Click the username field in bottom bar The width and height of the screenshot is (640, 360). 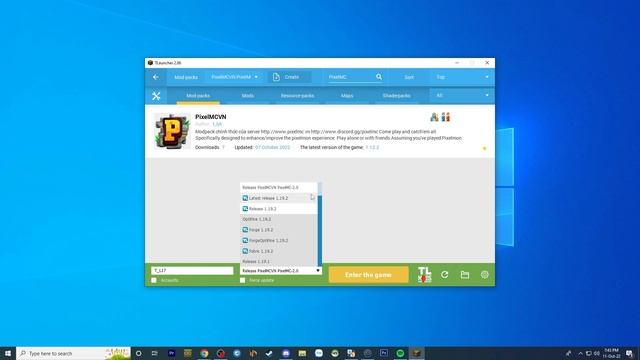coord(192,271)
